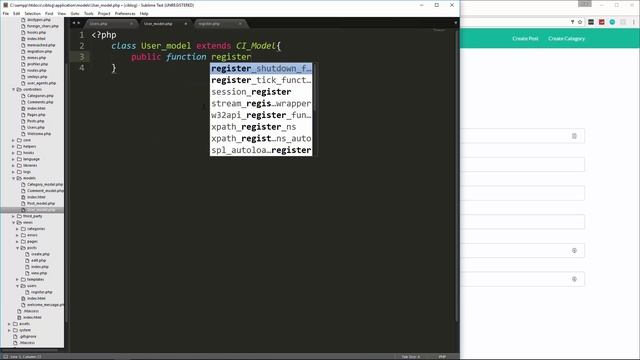Click the first input field in browser form
This screenshot has height=360, width=640.
523,136
